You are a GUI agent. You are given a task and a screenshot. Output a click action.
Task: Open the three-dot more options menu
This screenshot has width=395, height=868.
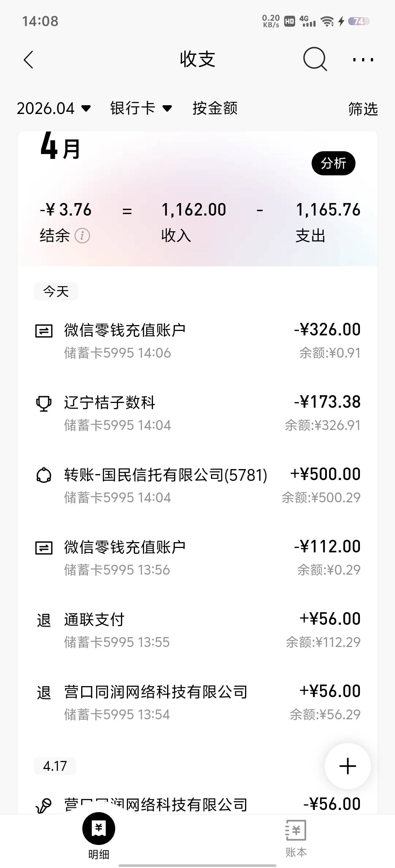(363, 60)
